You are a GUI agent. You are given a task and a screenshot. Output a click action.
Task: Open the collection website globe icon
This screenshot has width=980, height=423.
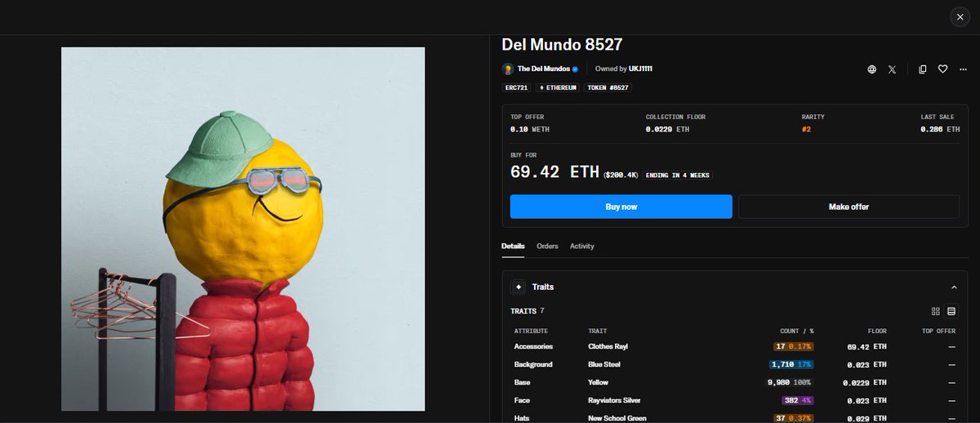[871, 69]
